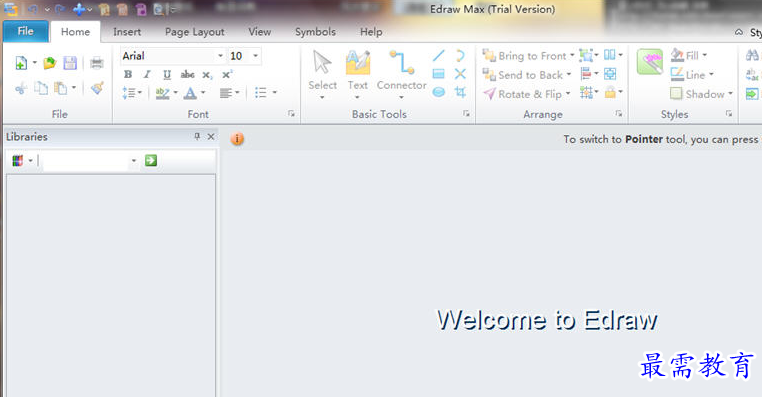Select the Arc drawing tool

[x=460, y=55]
